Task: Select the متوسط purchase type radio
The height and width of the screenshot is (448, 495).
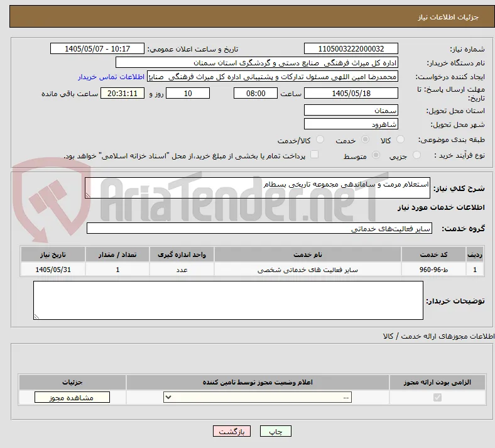Action: point(376,155)
